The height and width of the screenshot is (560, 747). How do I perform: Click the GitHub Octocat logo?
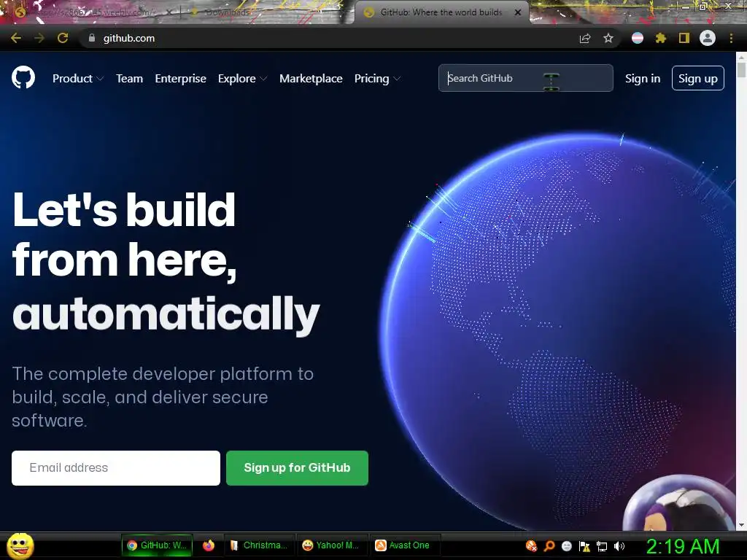23,77
